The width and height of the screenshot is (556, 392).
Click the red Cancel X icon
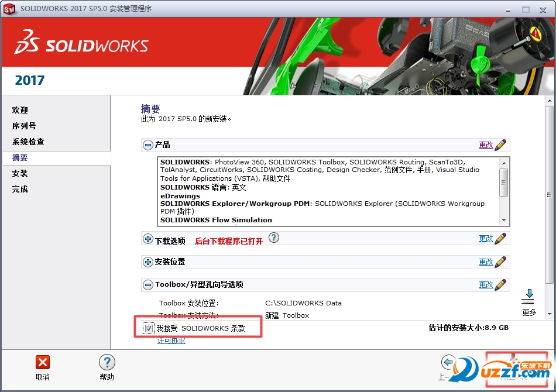43,362
